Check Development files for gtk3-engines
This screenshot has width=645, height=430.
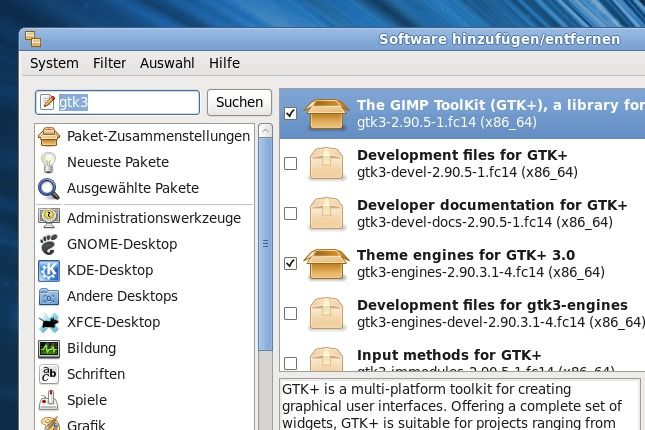(290, 314)
